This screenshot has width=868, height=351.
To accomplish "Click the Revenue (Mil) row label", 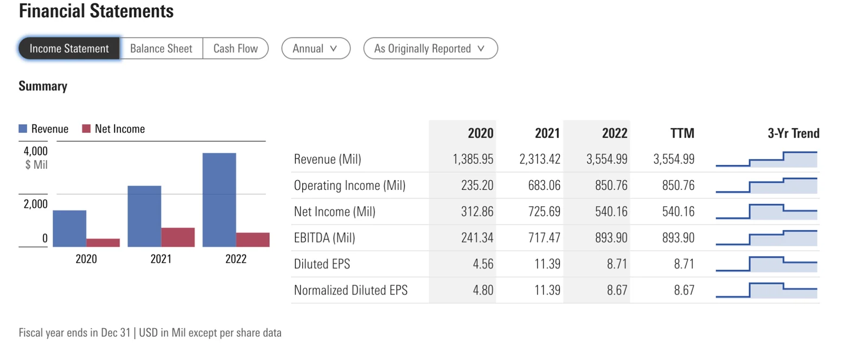I will click(327, 159).
